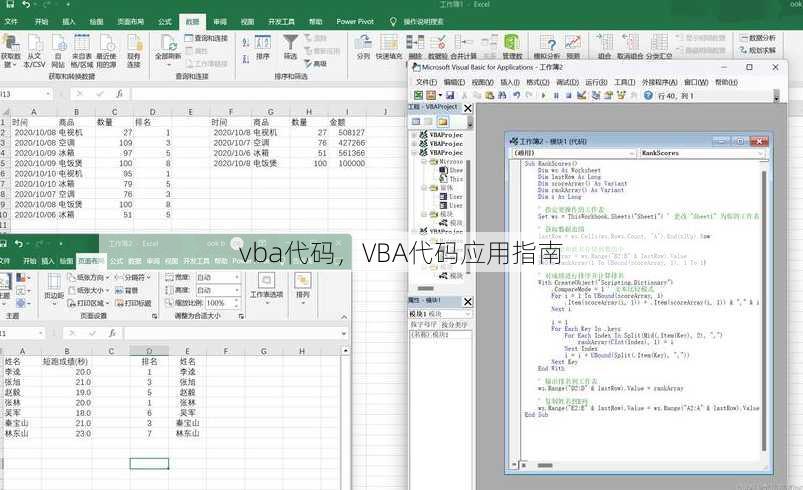This screenshot has height=490, width=803.
Task: Click the Undo arrow in the top Excel window
Action: pos(25,5)
